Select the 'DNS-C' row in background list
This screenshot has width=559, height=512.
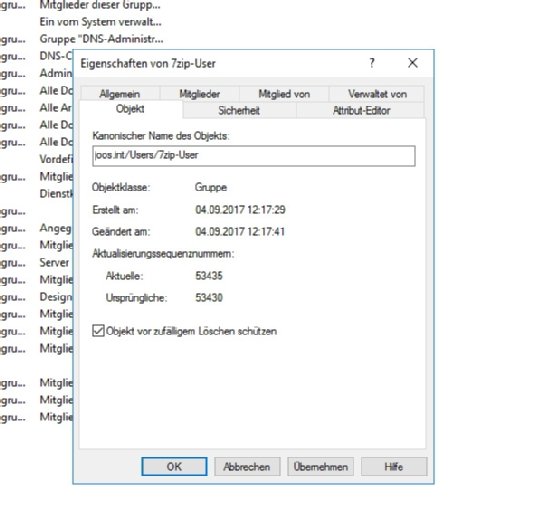(x=56, y=56)
